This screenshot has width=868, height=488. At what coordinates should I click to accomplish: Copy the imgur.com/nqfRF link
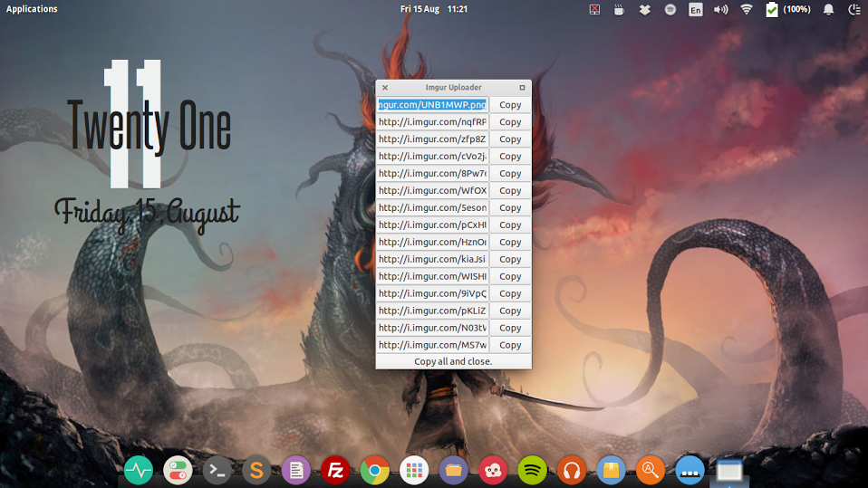pyautogui.click(x=510, y=121)
